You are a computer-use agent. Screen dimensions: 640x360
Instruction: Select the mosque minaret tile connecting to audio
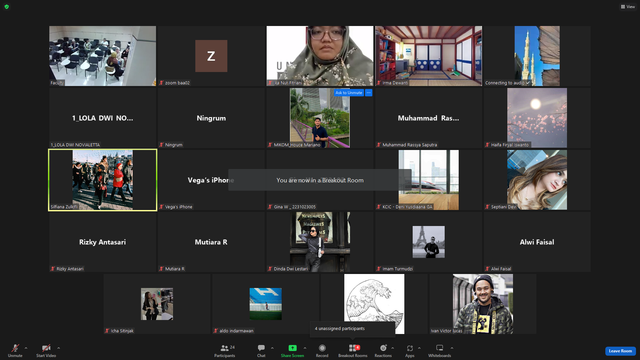[x=537, y=56]
